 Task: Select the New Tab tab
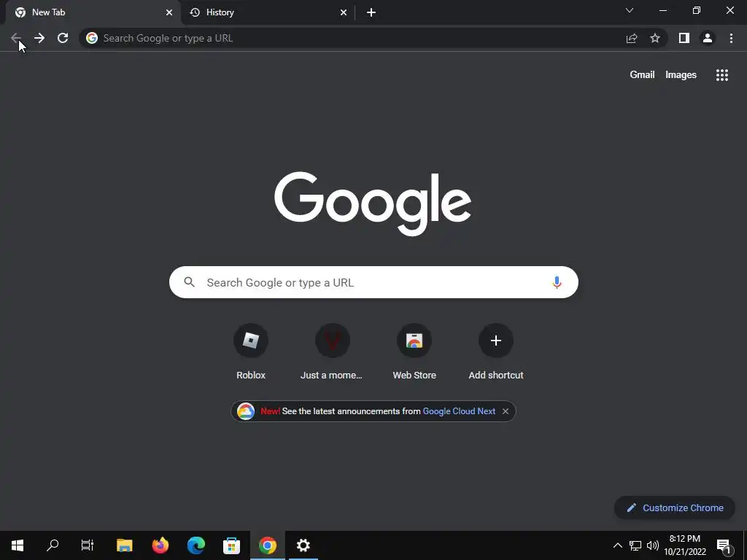93,12
